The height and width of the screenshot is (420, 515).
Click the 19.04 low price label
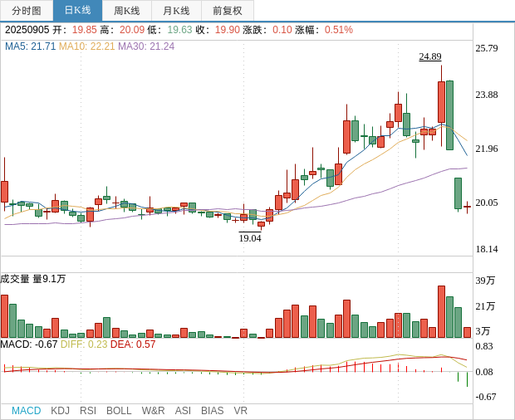[250, 238]
